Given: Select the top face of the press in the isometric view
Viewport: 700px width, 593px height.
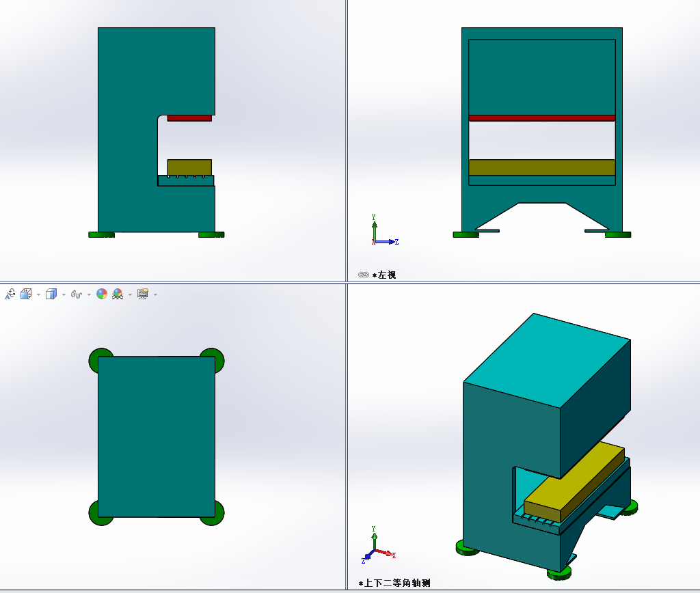Looking at the screenshot, I should click(547, 359).
